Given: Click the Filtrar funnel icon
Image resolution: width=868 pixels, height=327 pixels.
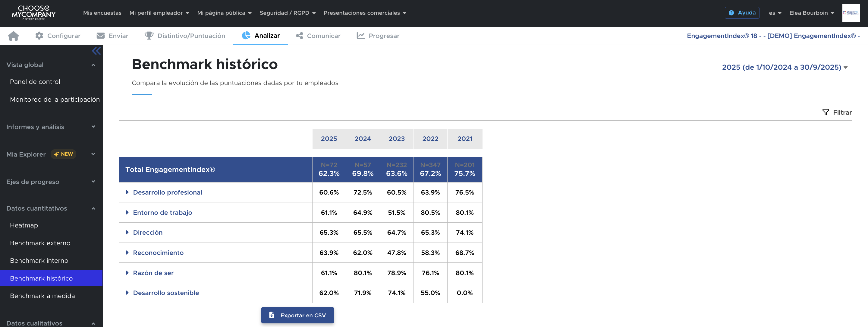Looking at the screenshot, I should point(825,112).
